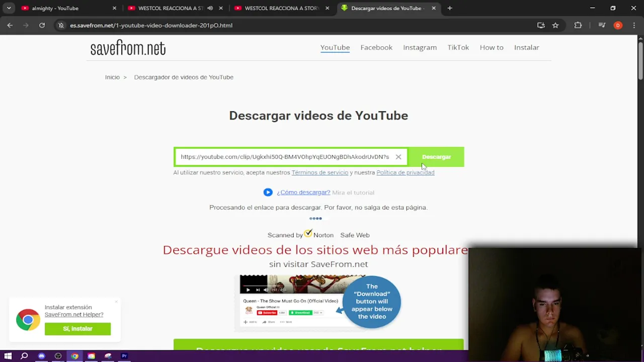This screenshot has height=362, width=644.
Task: Open the tab search dropdown arrow
Action: click(x=9, y=8)
